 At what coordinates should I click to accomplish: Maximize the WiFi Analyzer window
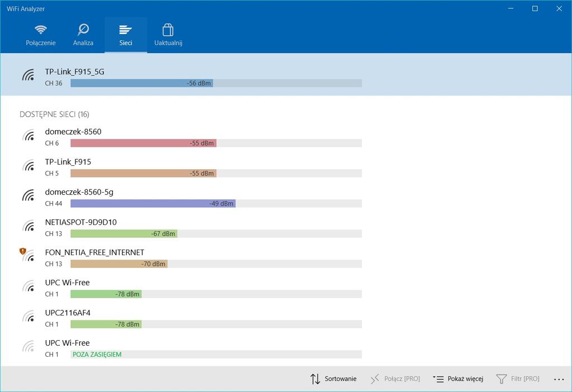coord(535,8)
